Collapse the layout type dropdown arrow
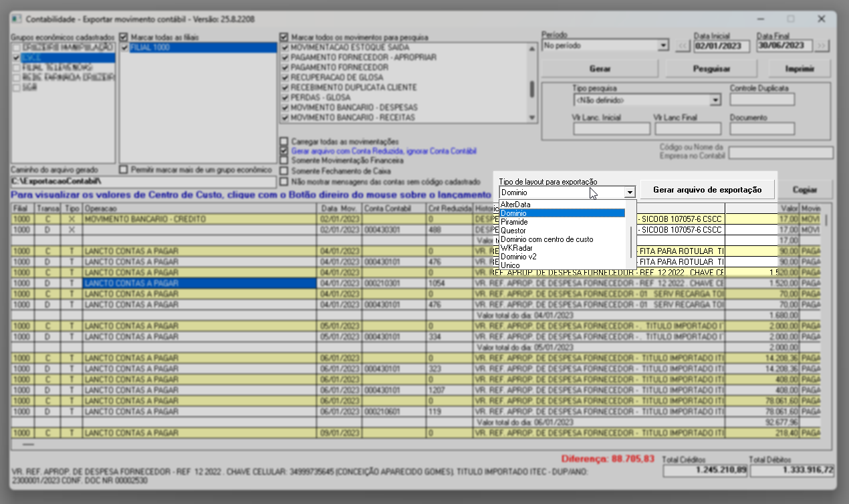Viewport: 849px width, 504px height. click(629, 193)
